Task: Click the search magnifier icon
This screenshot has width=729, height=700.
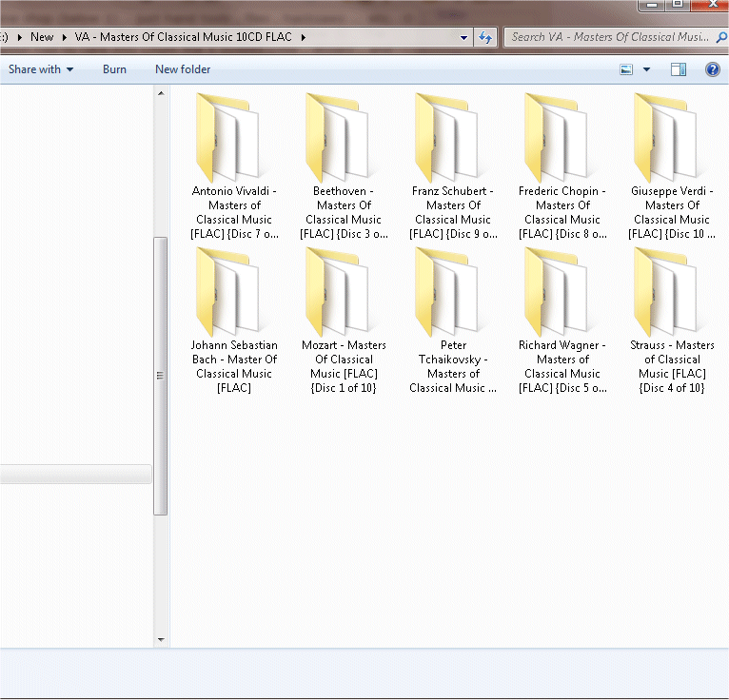Action: coord(720,37)
